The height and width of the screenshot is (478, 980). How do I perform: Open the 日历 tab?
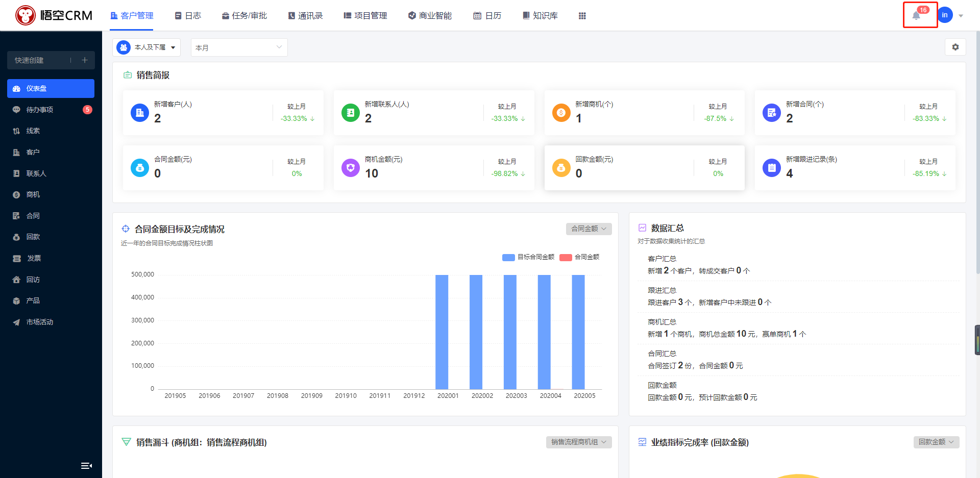click(x=487, y=16)
